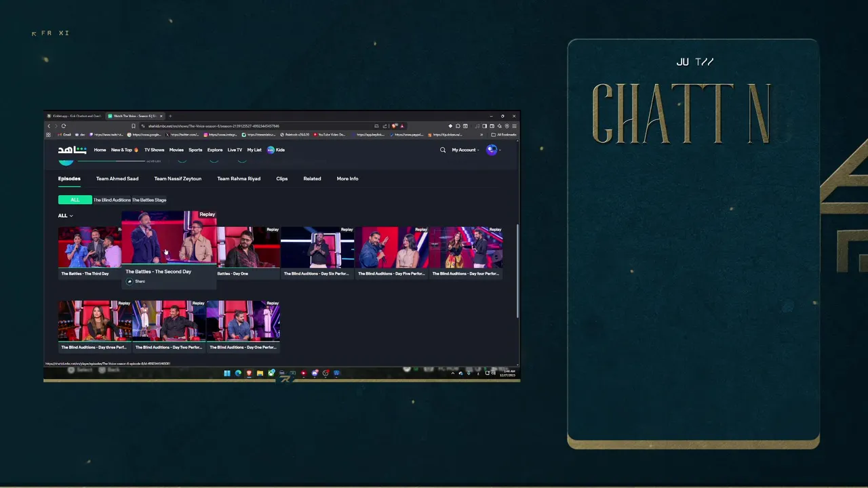The image size is (868, 488).
Task: Open My List in the navigation
Action: pos(254,150)
